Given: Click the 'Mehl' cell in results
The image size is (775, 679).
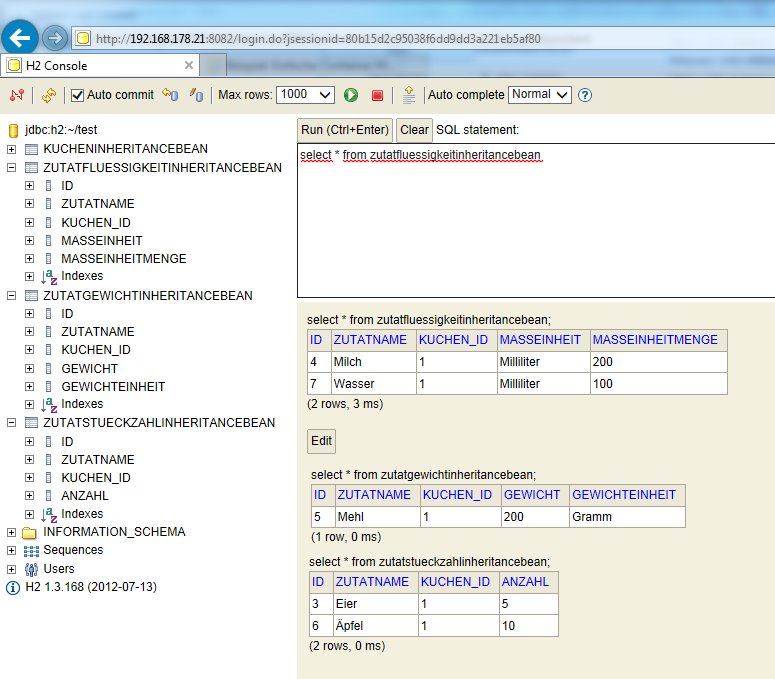Looking at the screenshot, I should pyautogui.click(x=378, y=517).
